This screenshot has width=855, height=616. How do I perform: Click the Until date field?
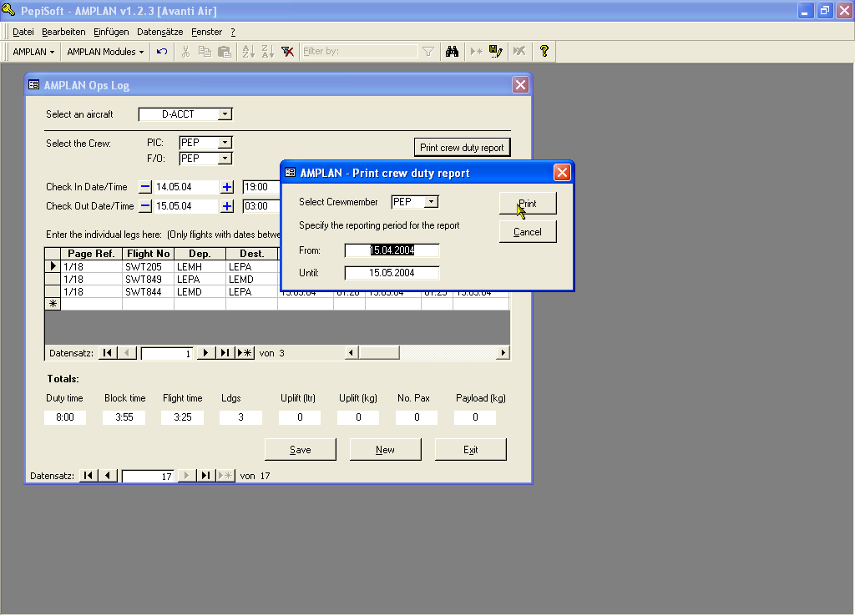392,273
